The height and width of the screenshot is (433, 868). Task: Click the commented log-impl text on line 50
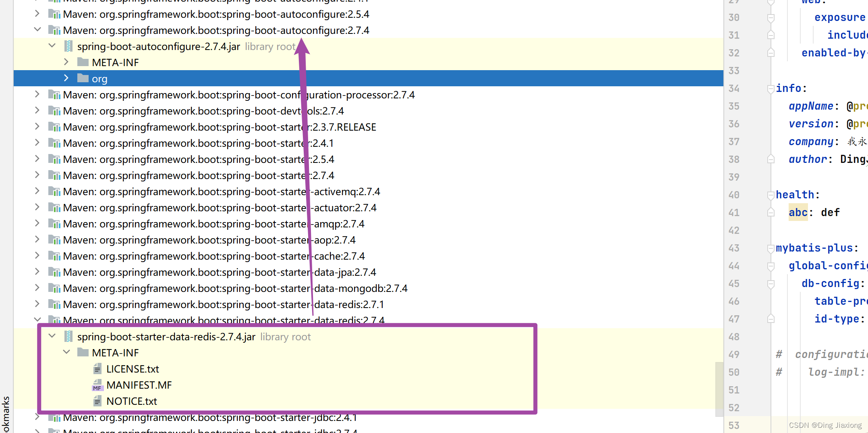tap(836, 372)
